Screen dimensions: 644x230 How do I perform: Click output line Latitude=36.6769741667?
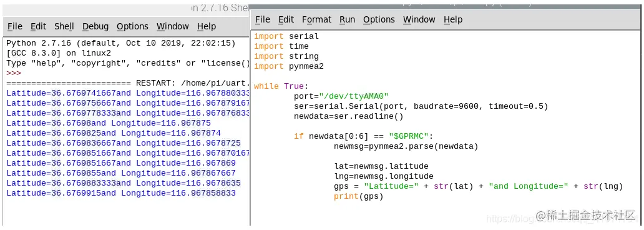point(128,93)
